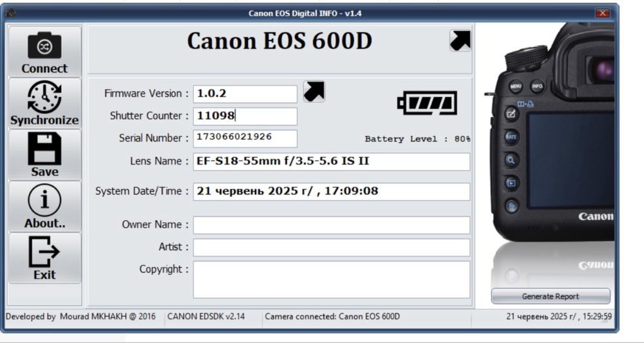Click the "Artist :" label
Image resolution: width=644 pixels, height=343 pixels.
pos(173,246)
